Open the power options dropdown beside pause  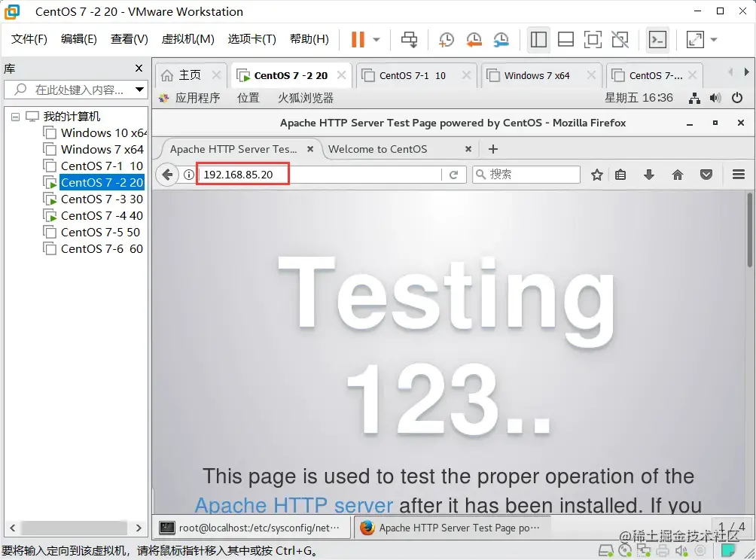pos(376,40)
